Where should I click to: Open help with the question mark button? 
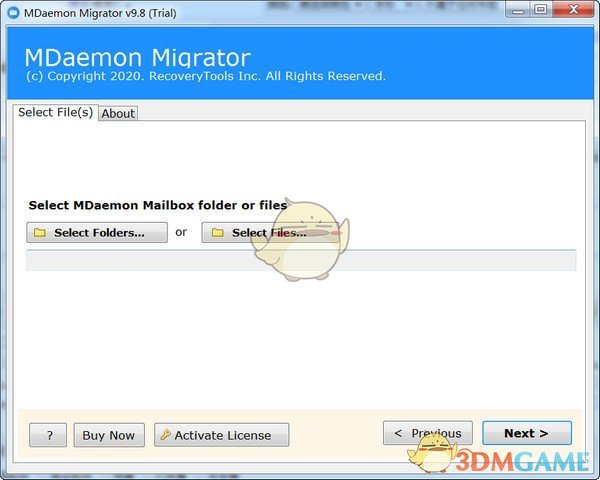coord(48,435)
